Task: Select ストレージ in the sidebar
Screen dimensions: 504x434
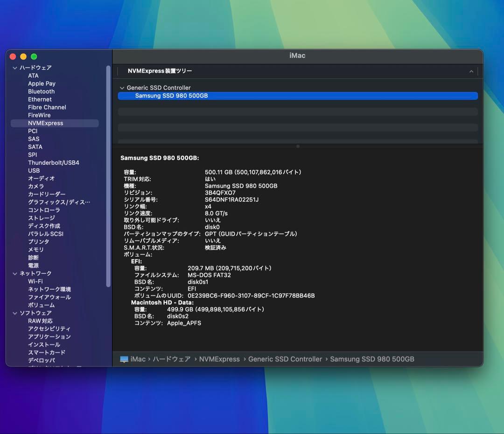Action: [41, 218]
